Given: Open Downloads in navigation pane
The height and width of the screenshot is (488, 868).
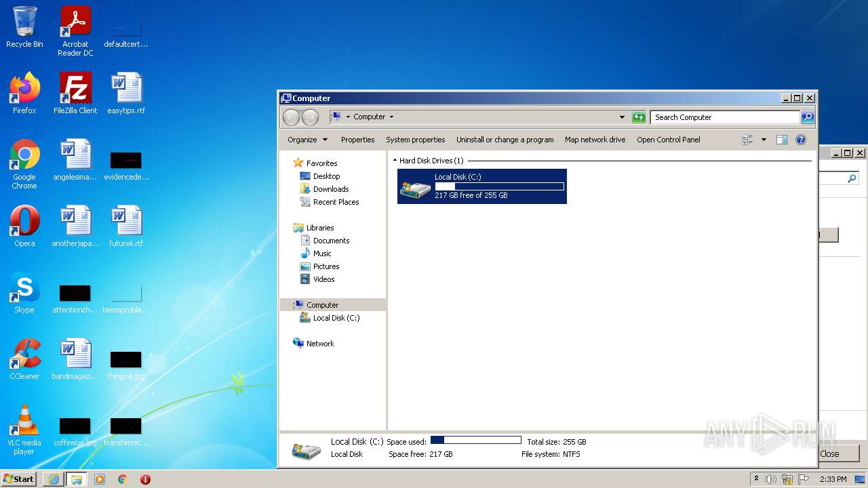Looking at the screenshot, I should click(x=324, y=189).
